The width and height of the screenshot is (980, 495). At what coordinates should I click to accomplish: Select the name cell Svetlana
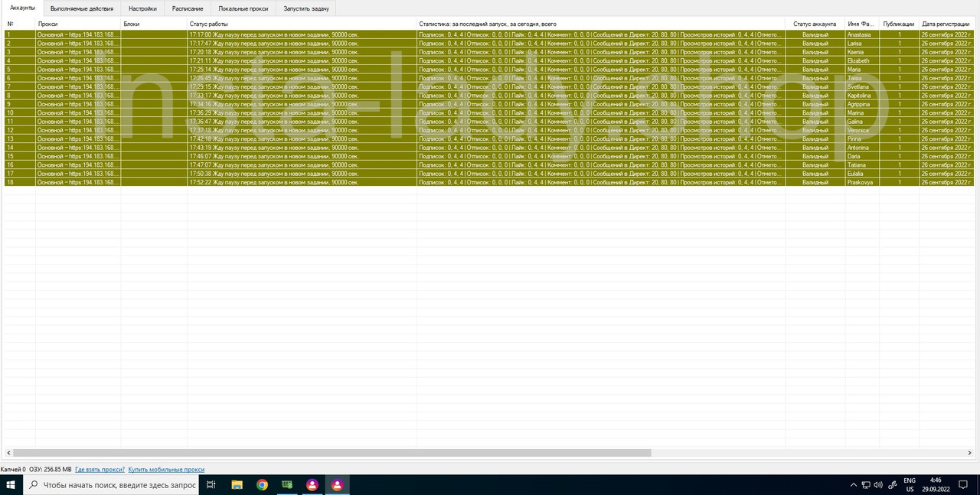click(x=862, y=86)
